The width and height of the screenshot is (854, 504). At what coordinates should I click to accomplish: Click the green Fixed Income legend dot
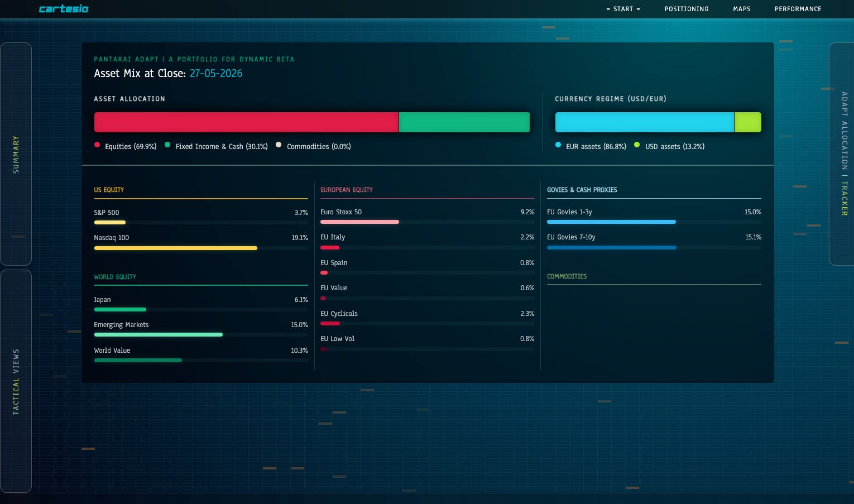click(167, 145)
